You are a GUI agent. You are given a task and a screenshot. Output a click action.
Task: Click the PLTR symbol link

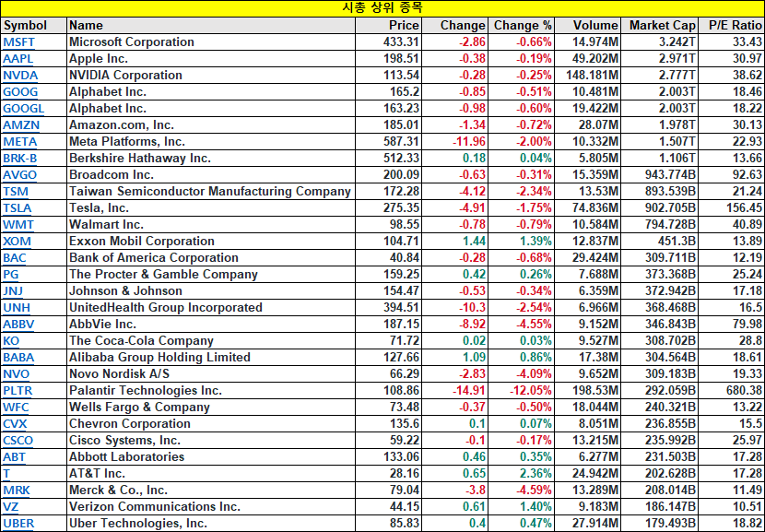[18, 390]
